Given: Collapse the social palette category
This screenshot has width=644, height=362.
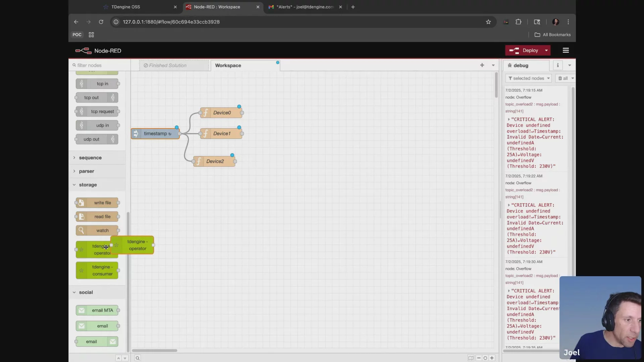Looking at the screenshot, I should (x=97, y=292).
